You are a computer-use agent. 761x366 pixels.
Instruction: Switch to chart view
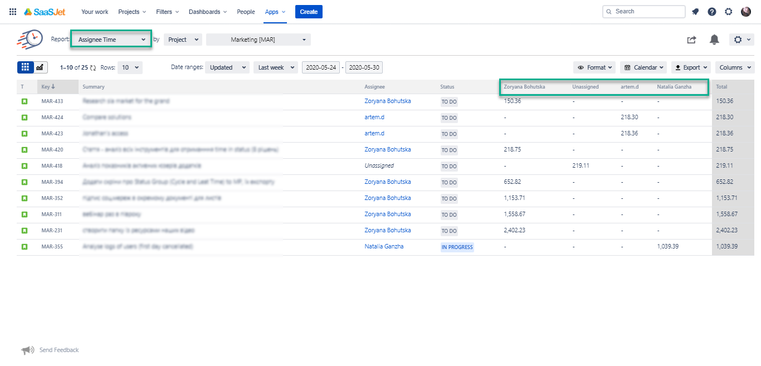coord(39,67)
